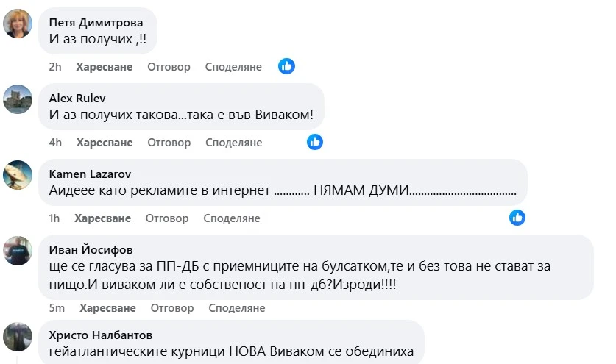Click like reaction icon on Kamen Lazarov's comment

(x=517, y=218)
